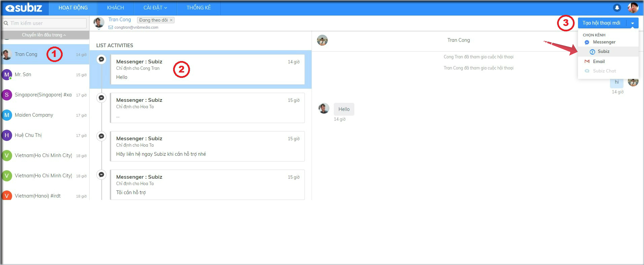Image resolution: width=644 pixels, height=265 pixels.
Task: Click the Gmail icon beside Email
Action: coord(587,61)
